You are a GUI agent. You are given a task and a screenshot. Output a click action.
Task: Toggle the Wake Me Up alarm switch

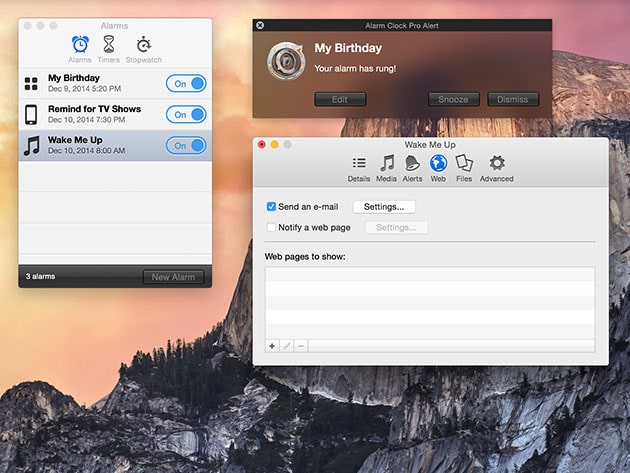[186, 145]
